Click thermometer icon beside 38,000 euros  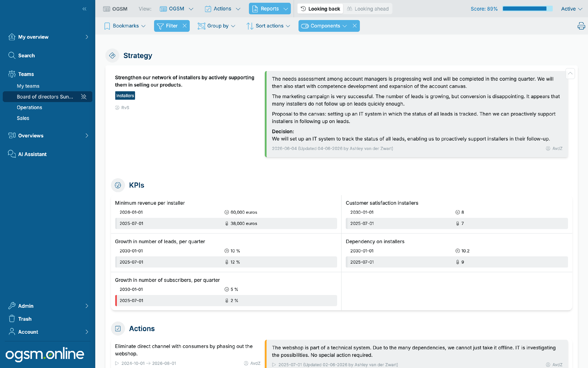click(x=227, y=223)
